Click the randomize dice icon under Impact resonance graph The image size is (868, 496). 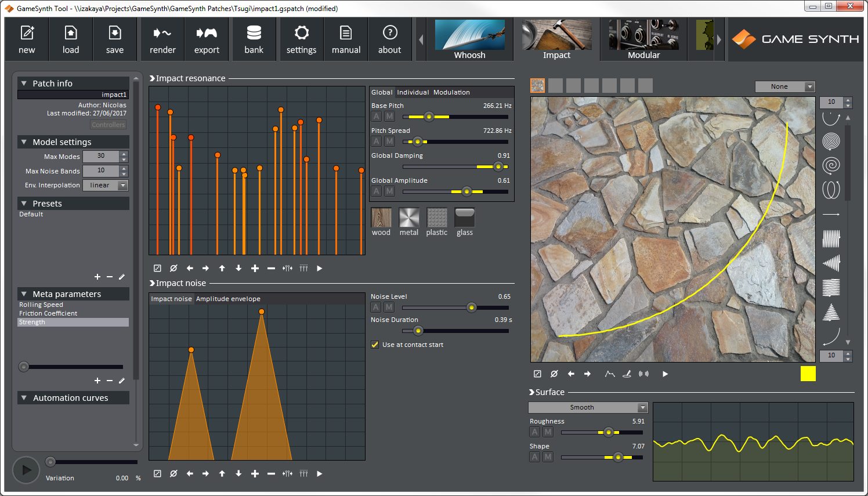tap(157, 268)
